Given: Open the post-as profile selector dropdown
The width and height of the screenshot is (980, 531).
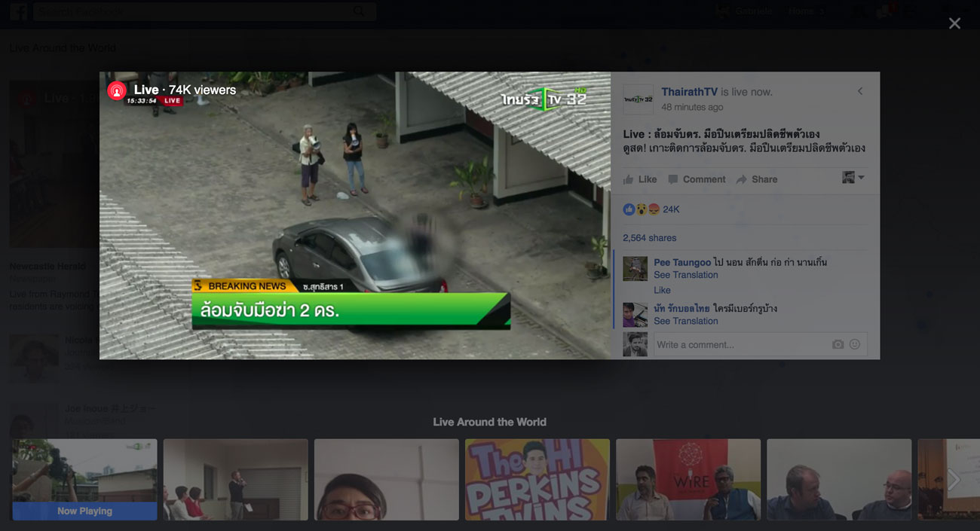Looking at the screenshot, I should click(853, 178).
